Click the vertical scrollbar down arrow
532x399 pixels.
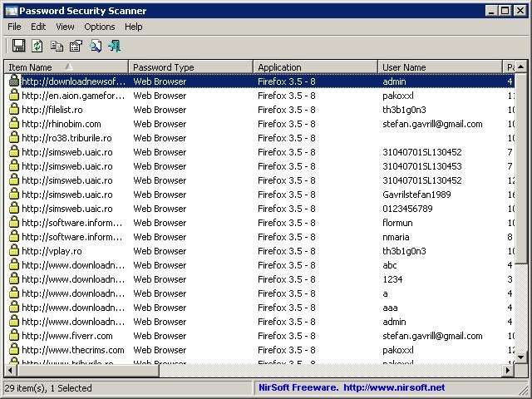pyautogui.click(x=521, y=357)
